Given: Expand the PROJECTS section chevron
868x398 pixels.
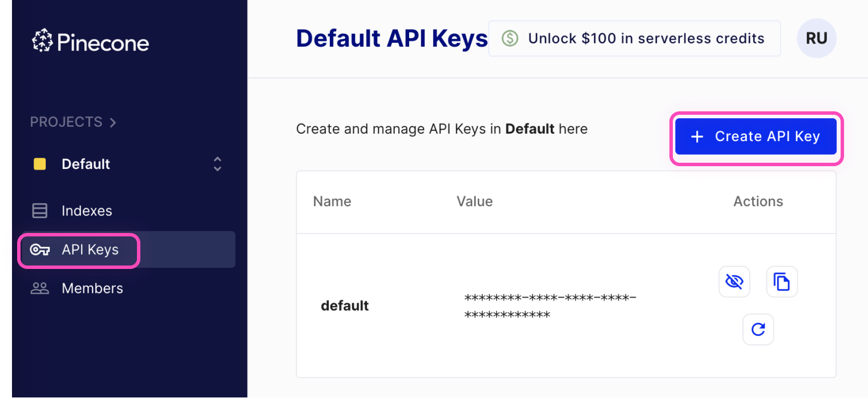Looking at the screenshot, I should (x=112, y=122).
